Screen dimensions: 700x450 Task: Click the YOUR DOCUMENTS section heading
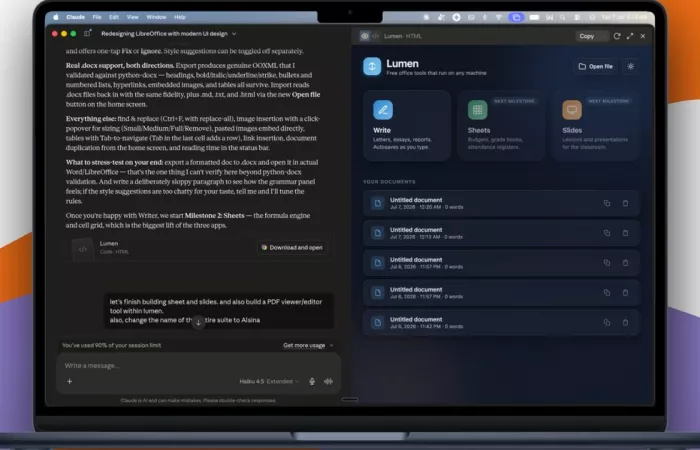(389, 182)
